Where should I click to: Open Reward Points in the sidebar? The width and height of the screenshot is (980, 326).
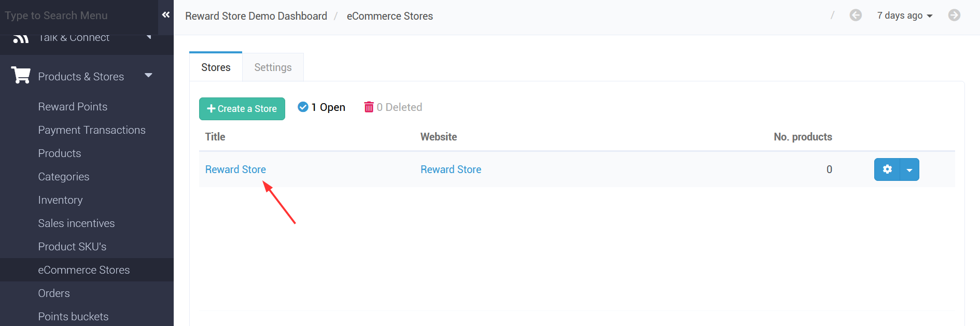pyautogui.click(x=73, y=107)
